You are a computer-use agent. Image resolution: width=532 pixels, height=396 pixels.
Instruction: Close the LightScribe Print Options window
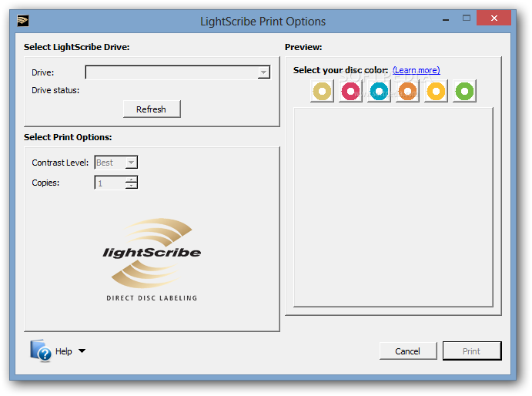[x=494, y=18]
